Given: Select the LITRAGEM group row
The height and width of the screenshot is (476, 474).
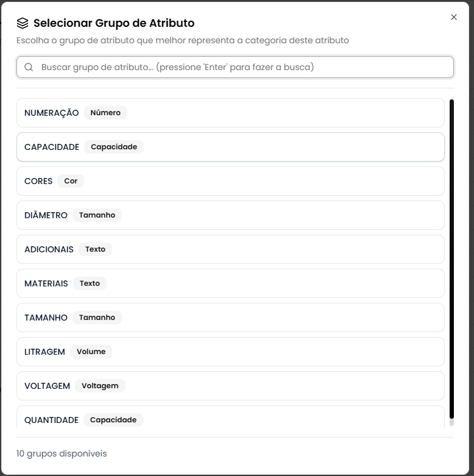Looking at the screenshot, I should coord(230,352).
